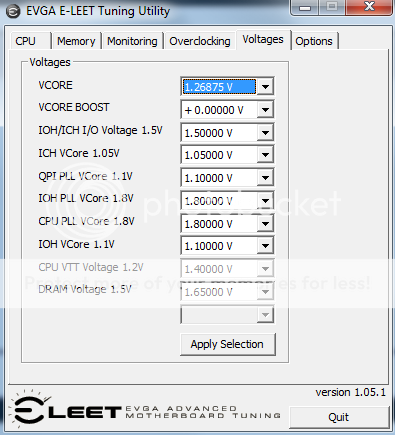Open IOH PLL VCore dropdown arrow
The width and height of the screenshot is (395, 435).
pos(265,201)
